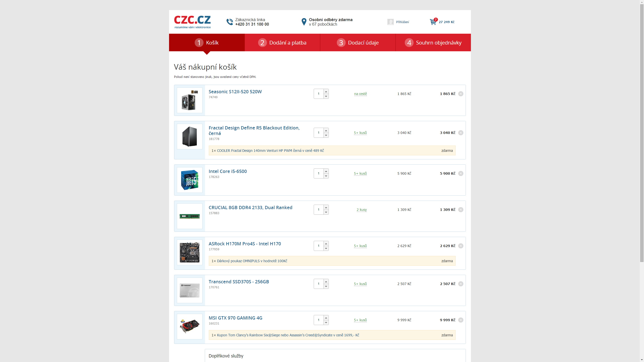The width and height of the screenshot is (644, 362).
Task: Increase quantity of ASRock H170M Pro4S
Action: coord(326,244)
